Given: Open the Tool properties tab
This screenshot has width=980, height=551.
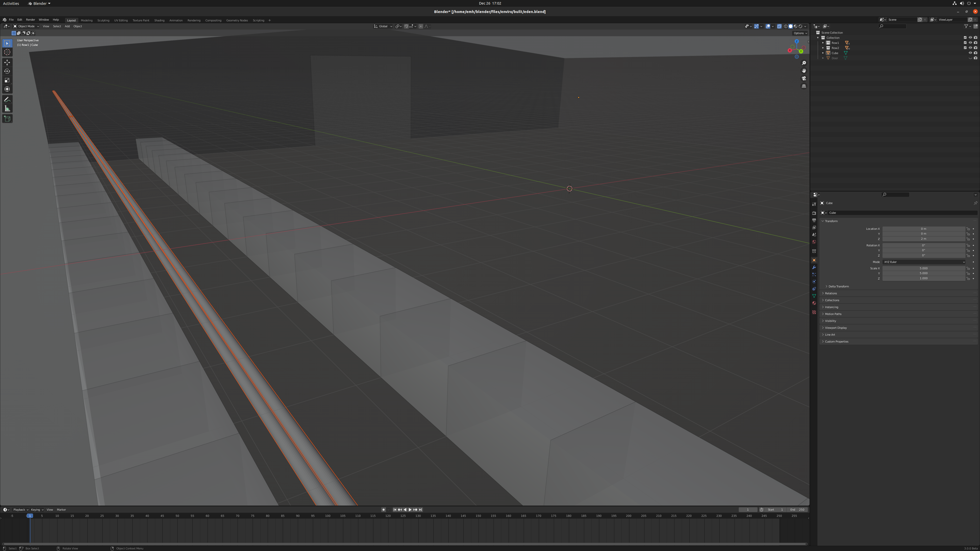Looking at the screenshot, I should point(814,204).
